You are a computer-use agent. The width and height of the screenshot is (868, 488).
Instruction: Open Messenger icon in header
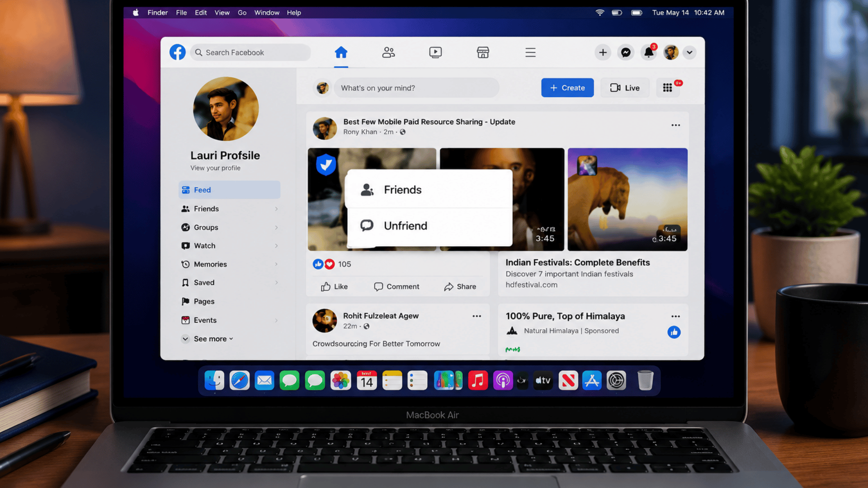[x=626, y=52]
